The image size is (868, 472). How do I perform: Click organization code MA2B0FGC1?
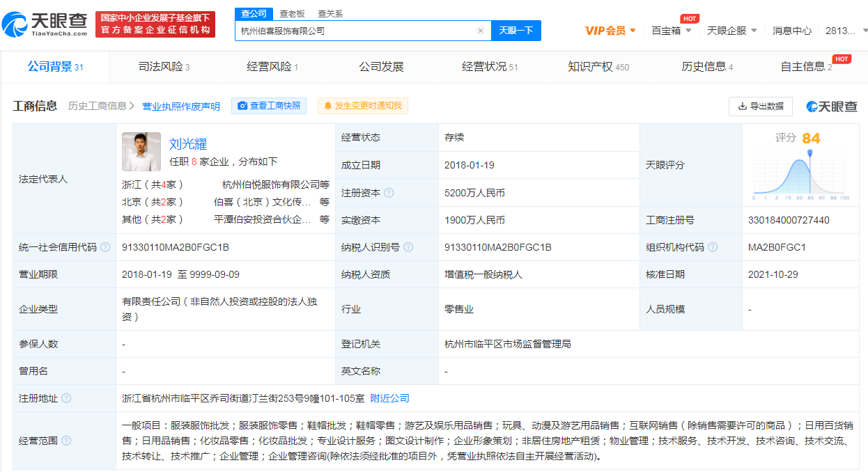[x=777, y=247]
